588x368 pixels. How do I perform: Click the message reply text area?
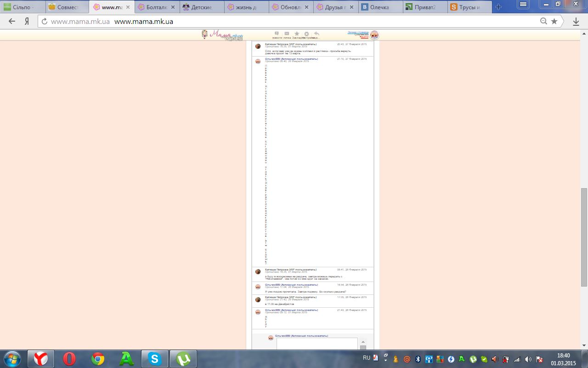[317, 344]
